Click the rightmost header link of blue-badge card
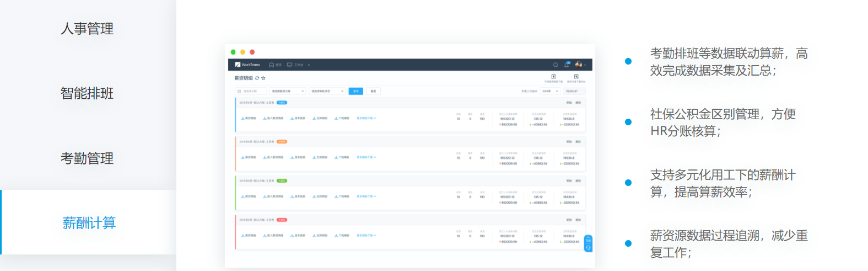 (x=578, y=103)
